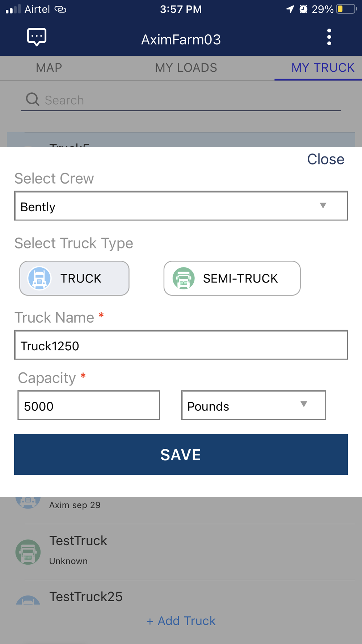362x644 pixels.
Task: Close the truck edit panel
Action: tap(325, 159)
